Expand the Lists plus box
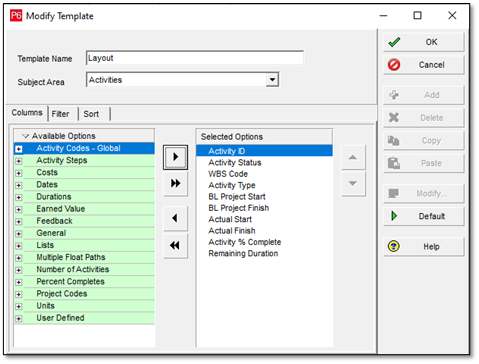479x364 pixels. pos(19,246)
